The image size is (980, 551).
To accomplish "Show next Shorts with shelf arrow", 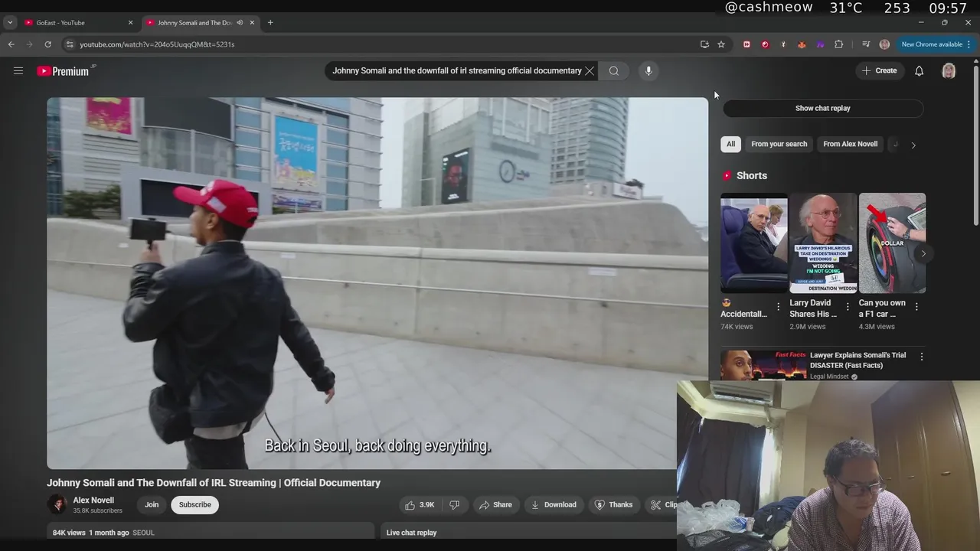I will tap(923, 253).
